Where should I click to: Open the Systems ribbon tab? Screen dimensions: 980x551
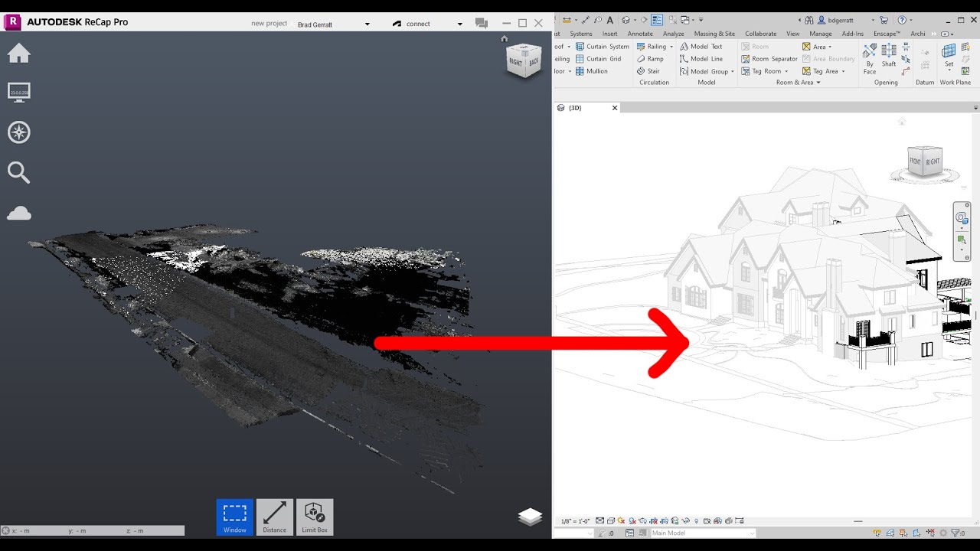coord(581,34)
